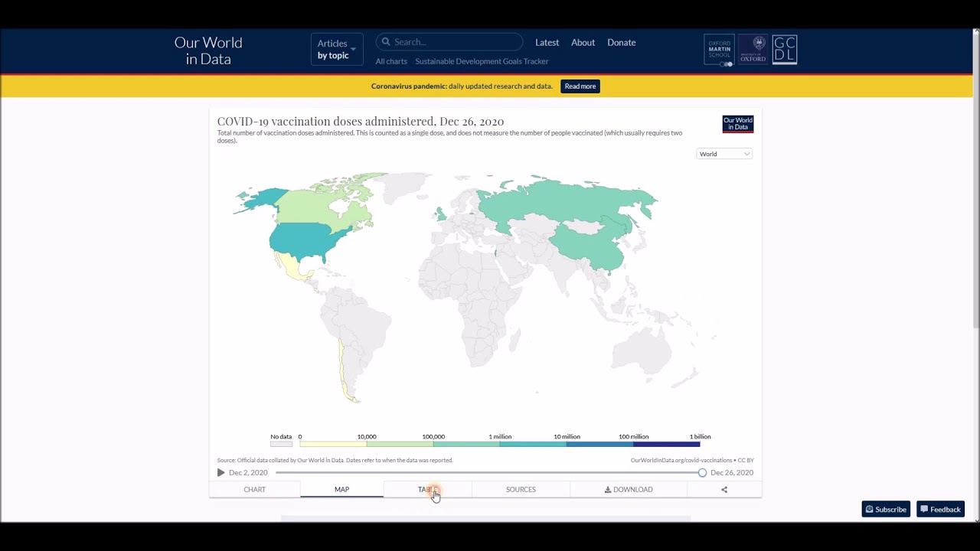
Task: Open the Sources tab
Action: point(521,490)
